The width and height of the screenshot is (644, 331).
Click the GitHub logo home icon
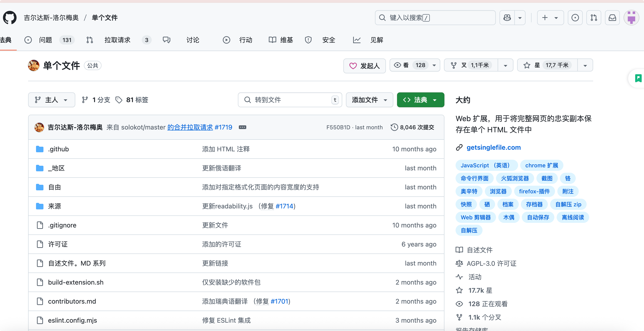[x=10, y=17]
